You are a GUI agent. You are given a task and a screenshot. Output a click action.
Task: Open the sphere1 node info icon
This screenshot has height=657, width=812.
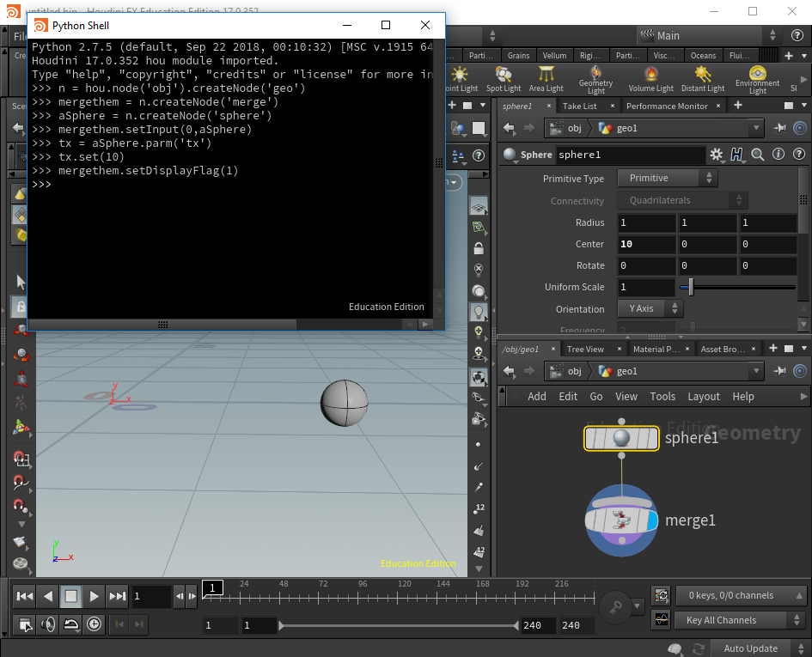[x=778, y=155]
